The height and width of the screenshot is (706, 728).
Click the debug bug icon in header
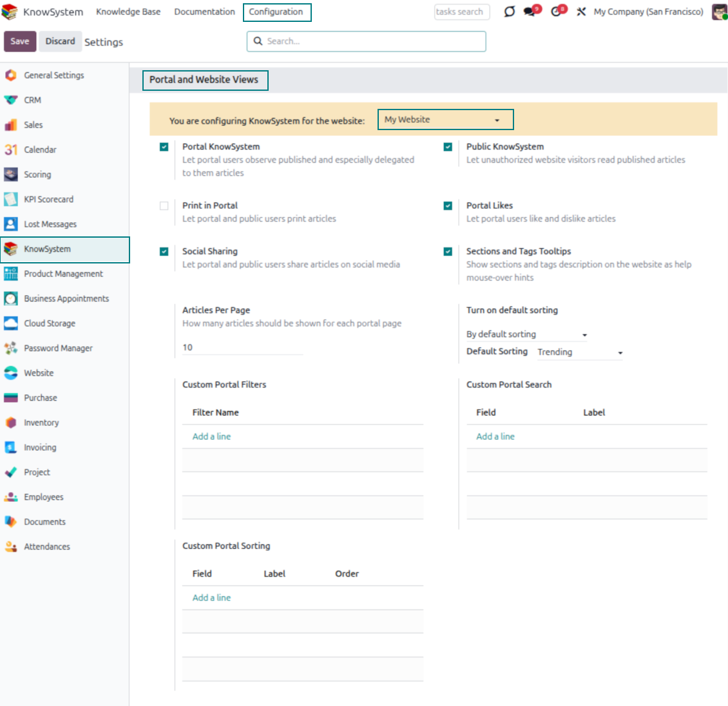click(509, 12)
